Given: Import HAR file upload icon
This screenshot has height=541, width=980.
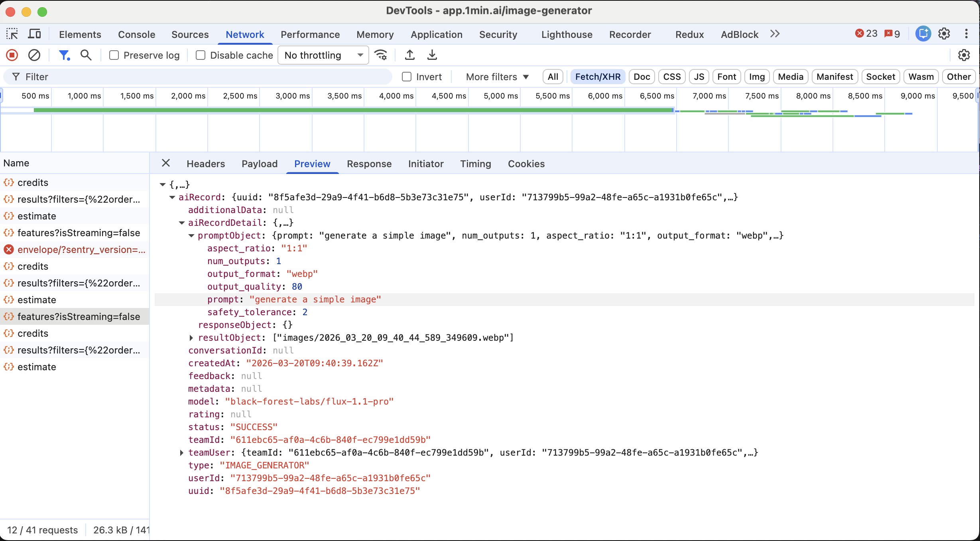Looking at the screenshot, I should (x=409, y=55).
